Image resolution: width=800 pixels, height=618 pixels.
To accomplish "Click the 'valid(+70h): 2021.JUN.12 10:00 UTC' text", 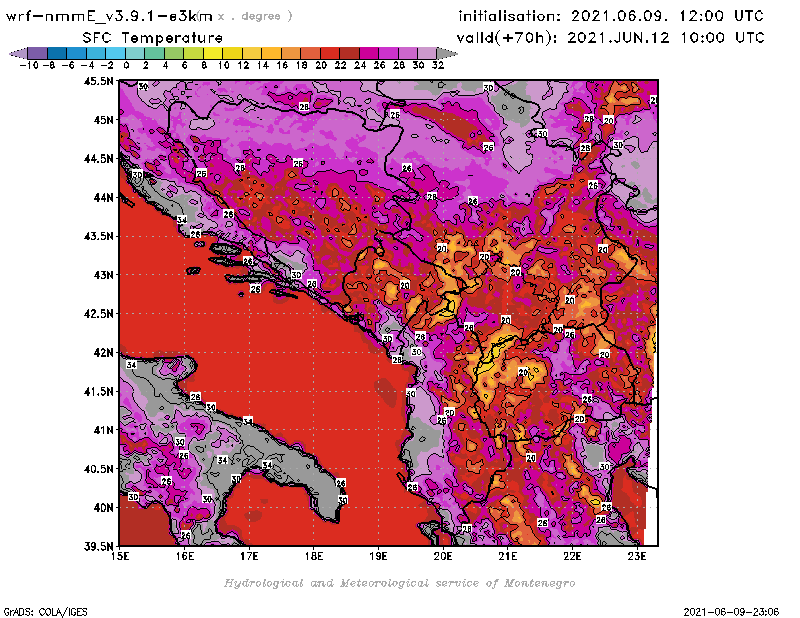I will coord(611,38).
